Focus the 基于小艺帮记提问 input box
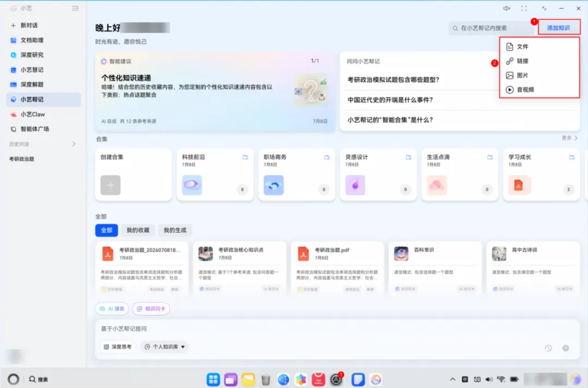 coord(338,329)
